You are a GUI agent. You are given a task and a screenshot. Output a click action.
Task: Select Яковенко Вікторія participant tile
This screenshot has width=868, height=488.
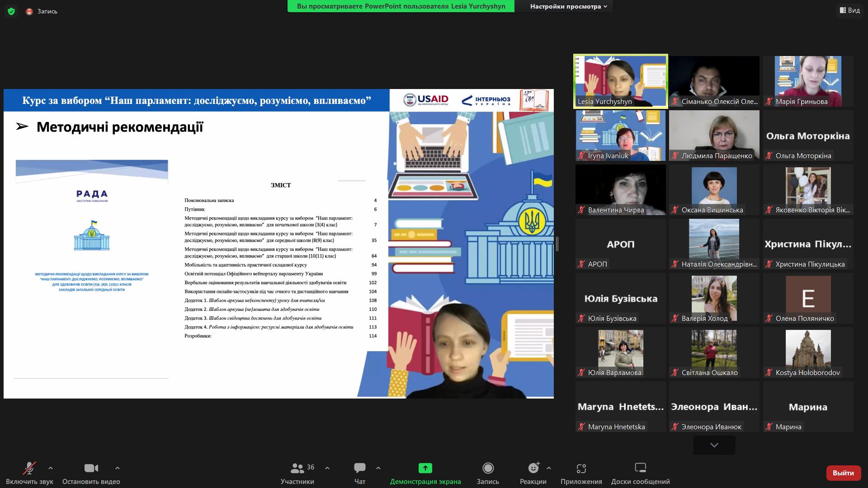pyautogui.click(x=808, y=190)
